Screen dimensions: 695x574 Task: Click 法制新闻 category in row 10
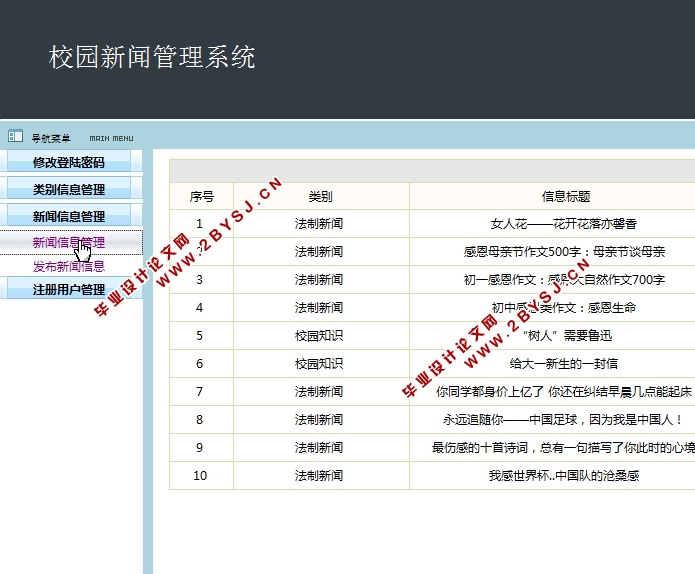[x=319, y=475]
